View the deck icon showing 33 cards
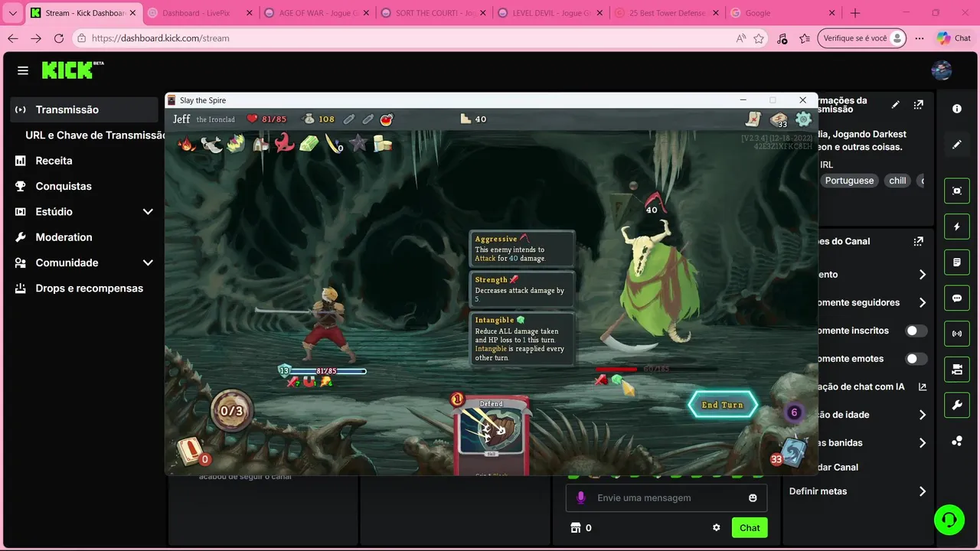 (x=779, y=119)
